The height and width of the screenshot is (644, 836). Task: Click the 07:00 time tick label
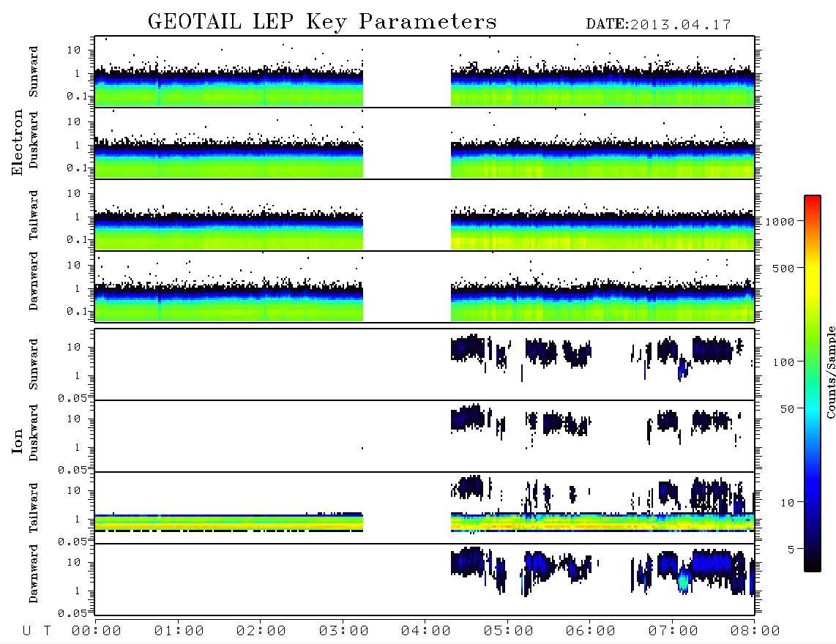673,631
